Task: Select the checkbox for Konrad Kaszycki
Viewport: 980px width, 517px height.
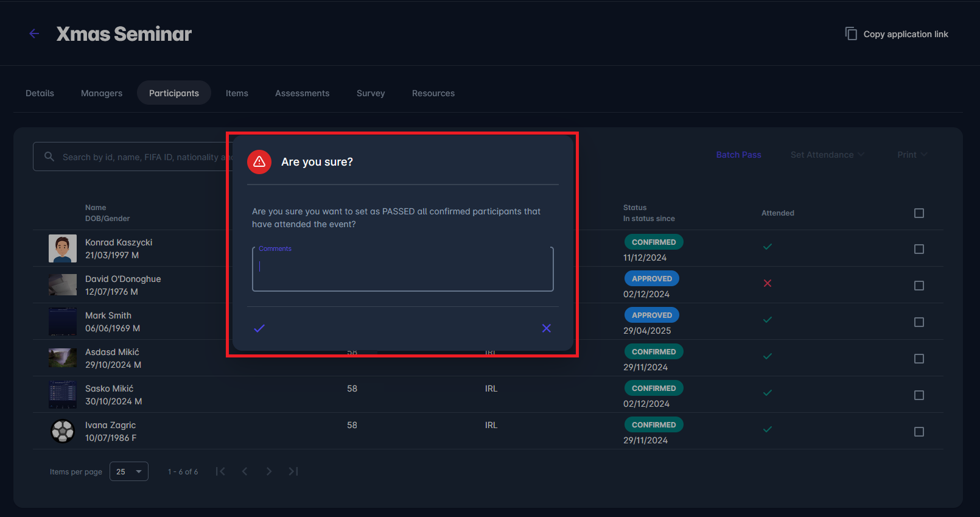Action: [x=919, y=249]
